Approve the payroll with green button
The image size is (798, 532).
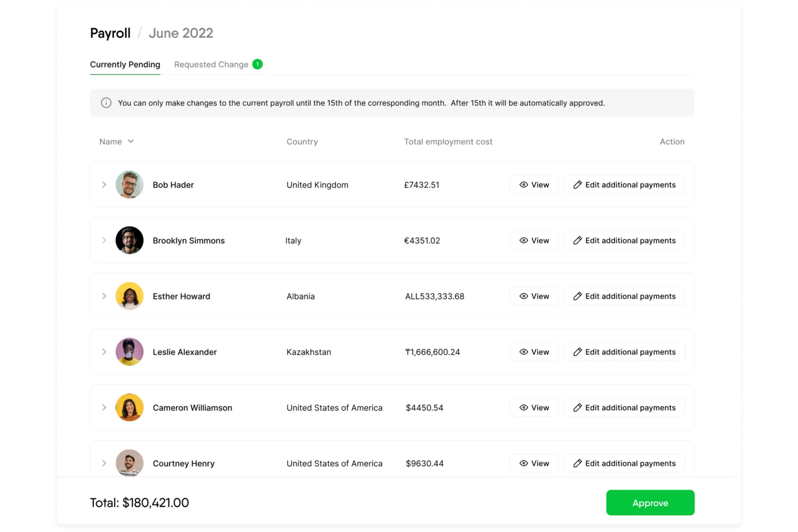pyautogui.click(x=650, y=502)
